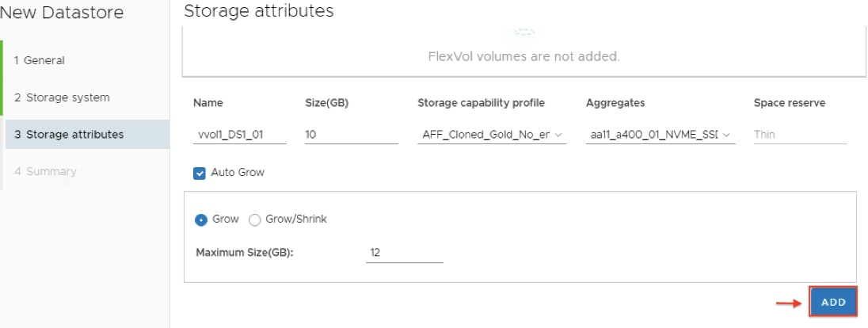868x328 pixels.
Task: Click the ADD button
Action: point(833,303)
